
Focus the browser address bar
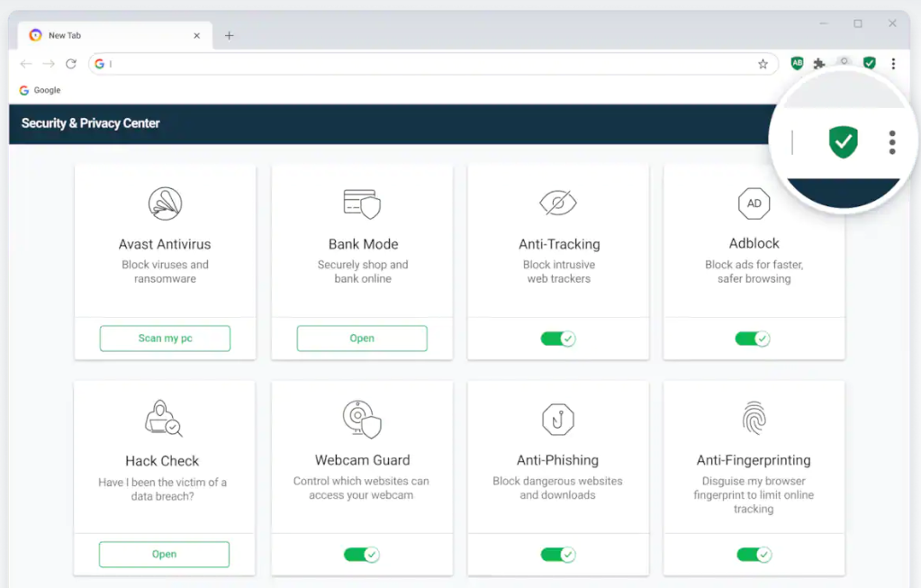coord(423,64)
